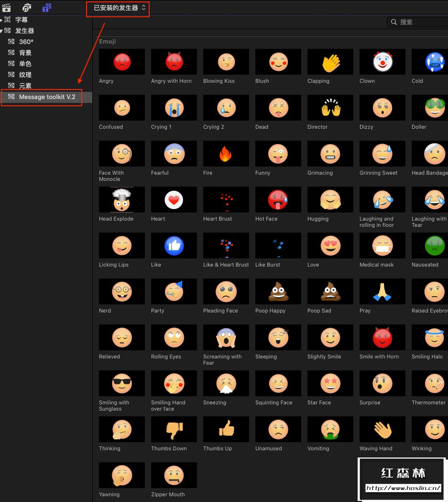Viewport: 448px width, 502px height.
Task: Select the Pray hands emoji
Action: click(x=382, y=291)
